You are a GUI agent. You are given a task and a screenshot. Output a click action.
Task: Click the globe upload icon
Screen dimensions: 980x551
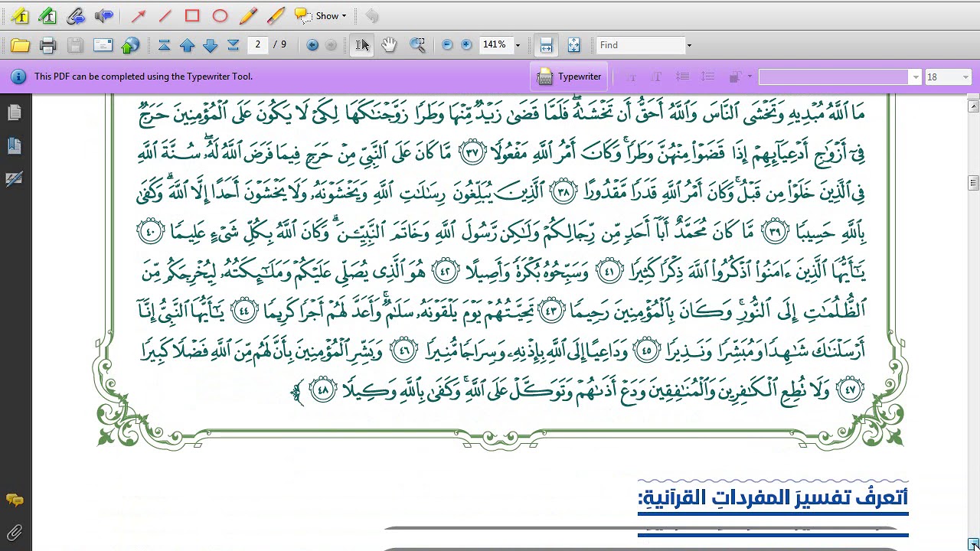131,45
